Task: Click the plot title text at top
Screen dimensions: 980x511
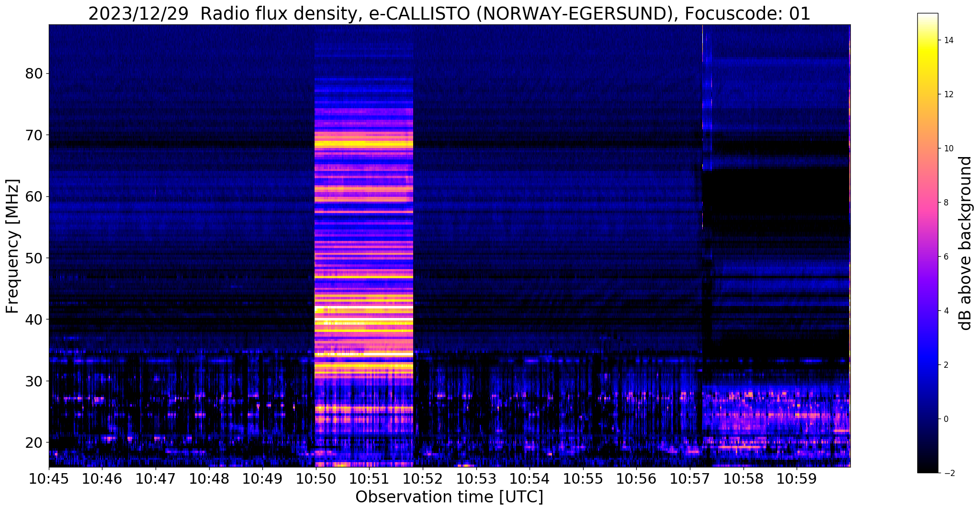Action: 449,13
